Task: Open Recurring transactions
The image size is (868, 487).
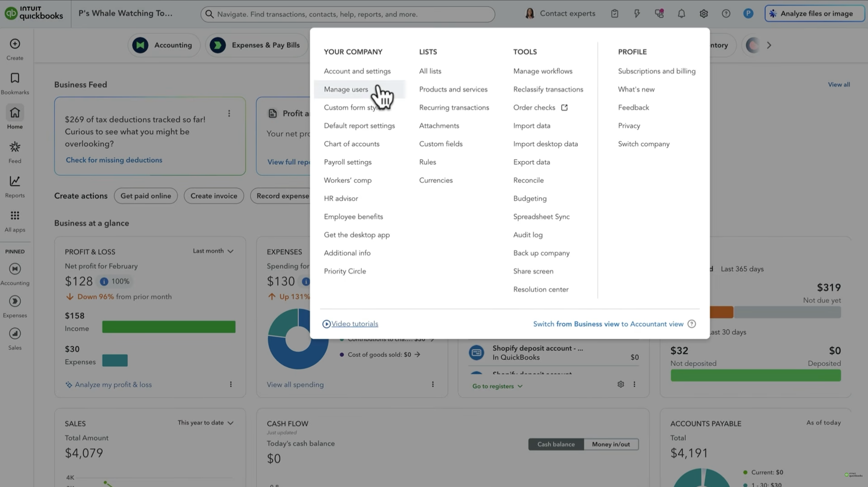Action: click(454, 108)
